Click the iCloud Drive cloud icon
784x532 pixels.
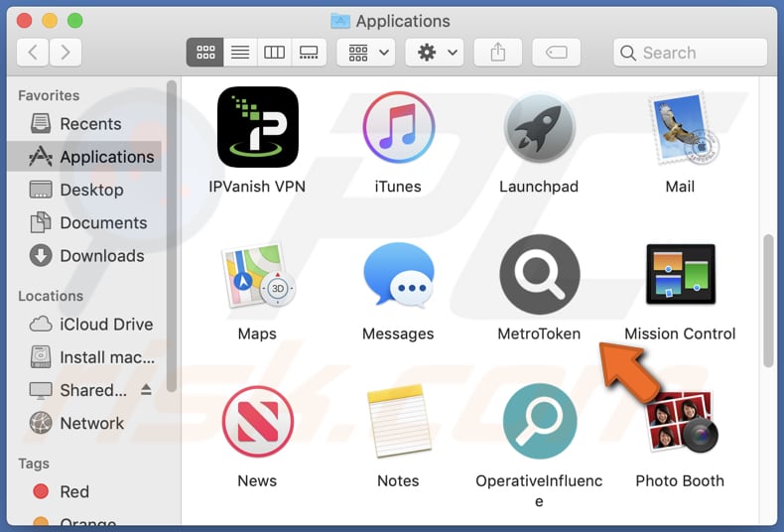(41, 324)
